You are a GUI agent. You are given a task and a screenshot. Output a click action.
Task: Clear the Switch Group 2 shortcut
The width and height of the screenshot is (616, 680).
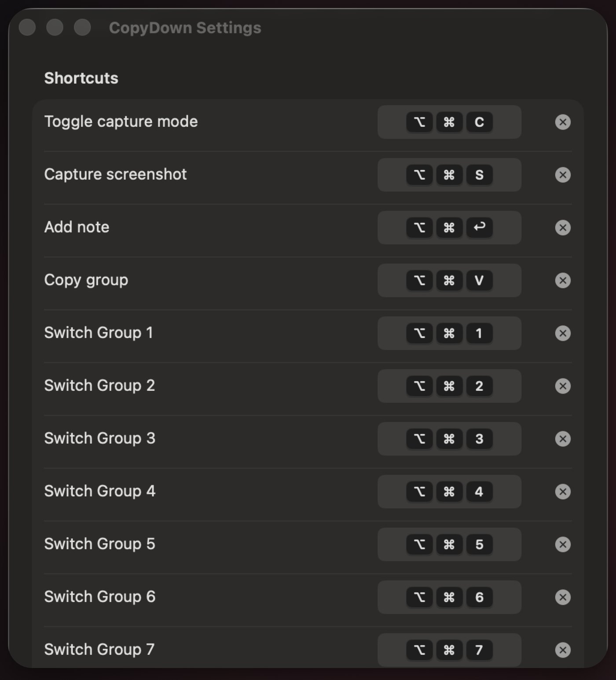[563, 386]
